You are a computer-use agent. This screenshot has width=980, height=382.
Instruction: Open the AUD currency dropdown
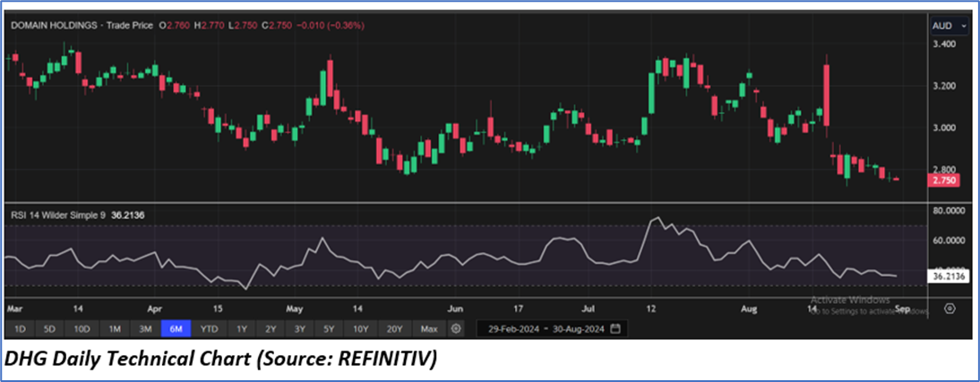[x=943, y=25]
